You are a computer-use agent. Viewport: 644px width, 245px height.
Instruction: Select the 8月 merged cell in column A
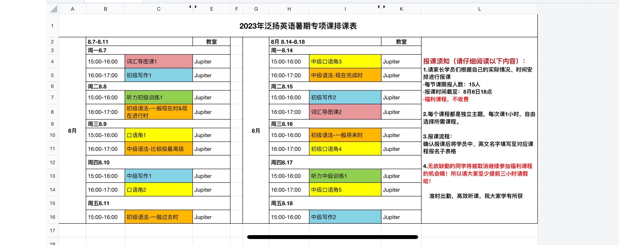click(72, 130)
